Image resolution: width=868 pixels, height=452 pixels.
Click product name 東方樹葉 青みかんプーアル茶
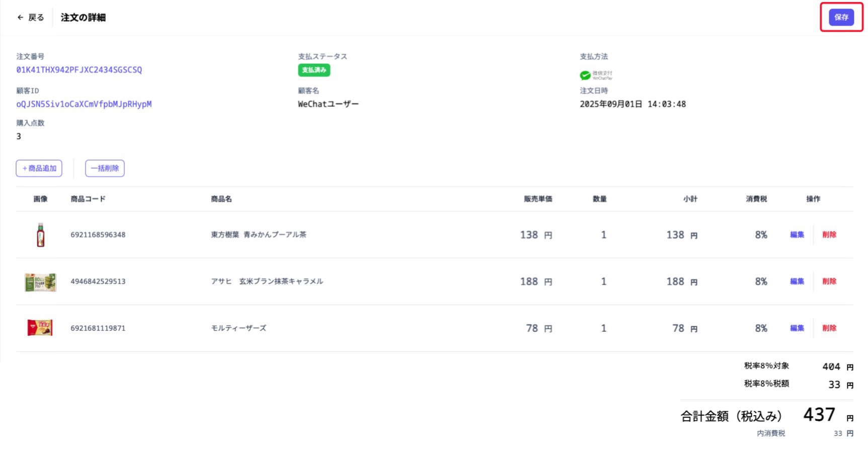(x=259, y=235)
